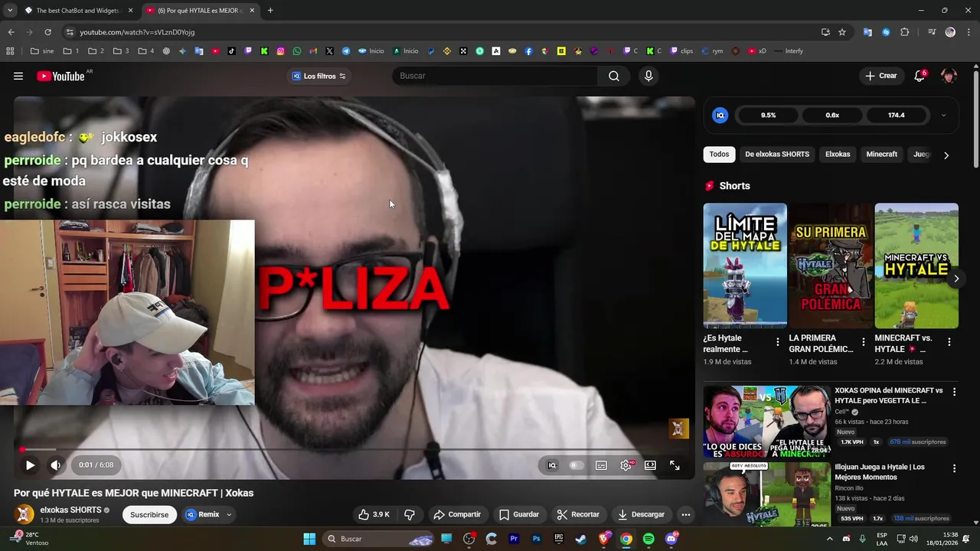Open elxokas SHORTS channel avatar

24,514
